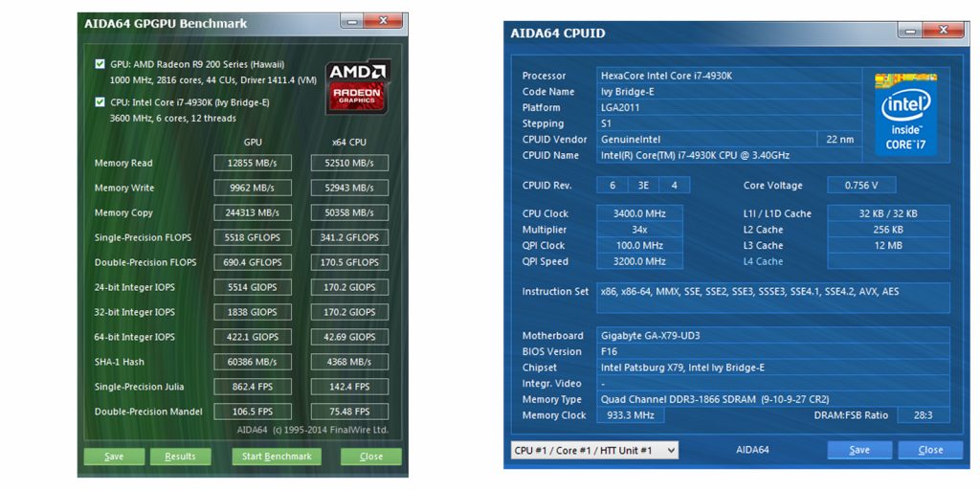Click CPU SHA-1 Hash value 4368 MB/s
The image size is (980, 490).
[x=349, y=362]
